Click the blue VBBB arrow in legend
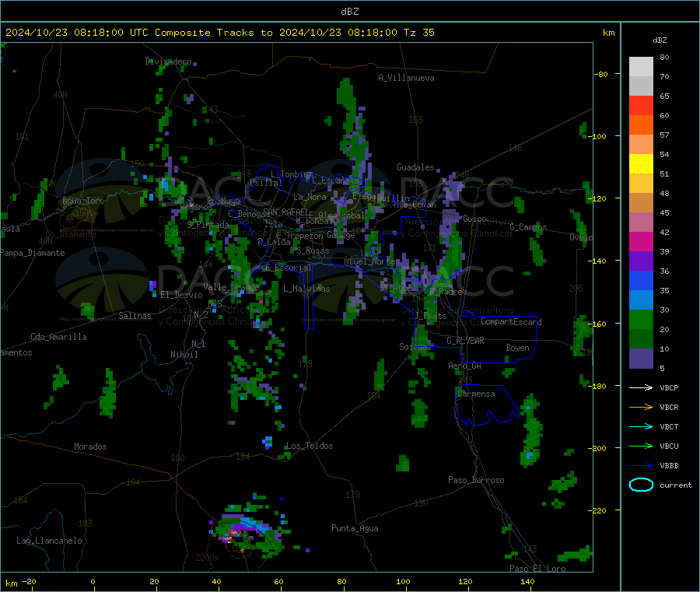700x592 pixels. pos(641,465)
